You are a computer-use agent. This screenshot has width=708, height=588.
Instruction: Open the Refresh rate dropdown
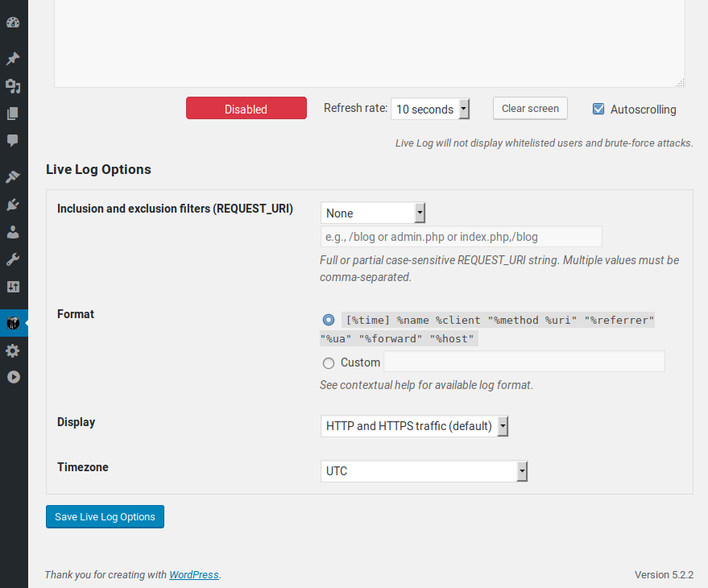[429, 109]
